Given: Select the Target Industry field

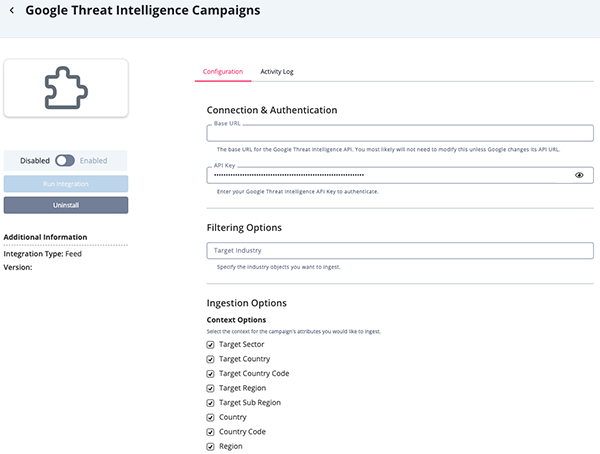Looking at the screenshot, I should (400, 250).
